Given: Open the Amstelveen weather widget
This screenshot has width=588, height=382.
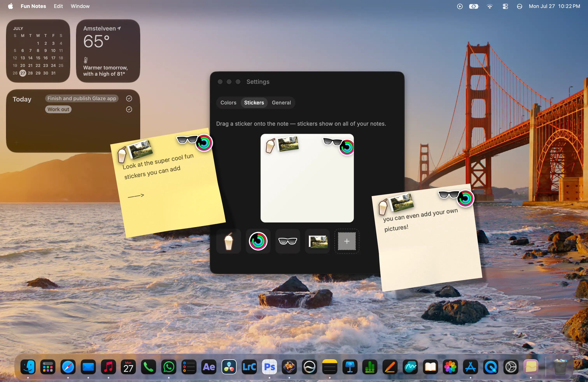Looking at the screenshot, I should tap(108, 51).
